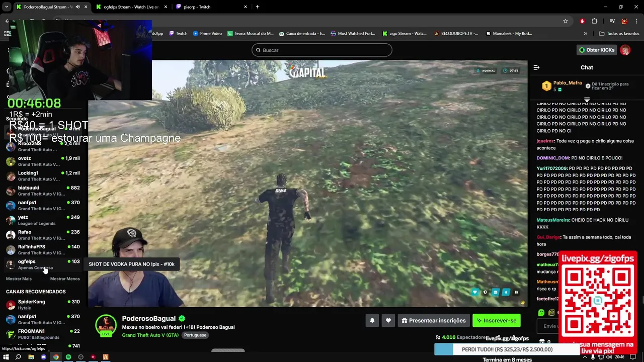
Task: Open the Rafao channel in sidebar
Action: click(x=43, y=235)
